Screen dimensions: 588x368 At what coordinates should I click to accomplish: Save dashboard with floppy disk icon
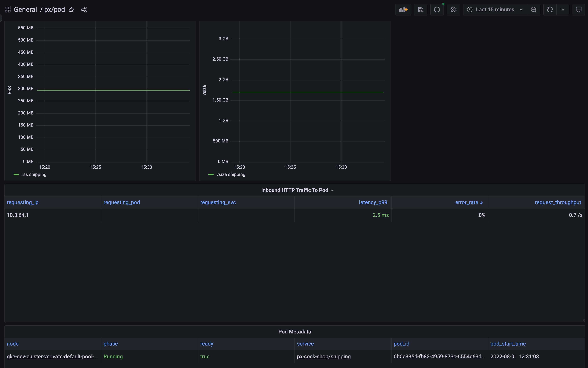pyautogui.click(x=421, y=10)
